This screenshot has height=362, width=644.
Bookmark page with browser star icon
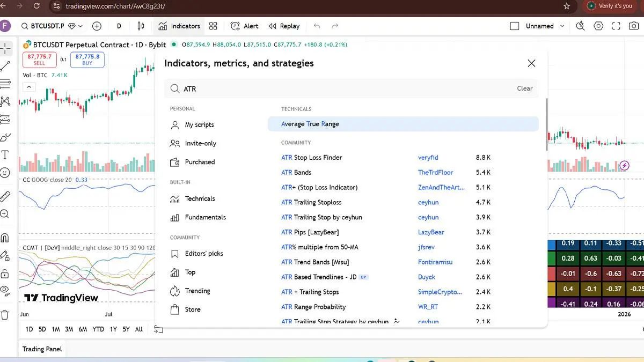pos(567,6)
